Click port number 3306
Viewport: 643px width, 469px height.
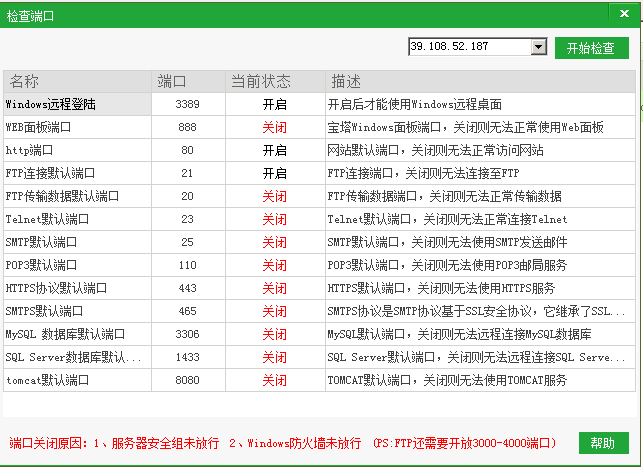point(187,334)
